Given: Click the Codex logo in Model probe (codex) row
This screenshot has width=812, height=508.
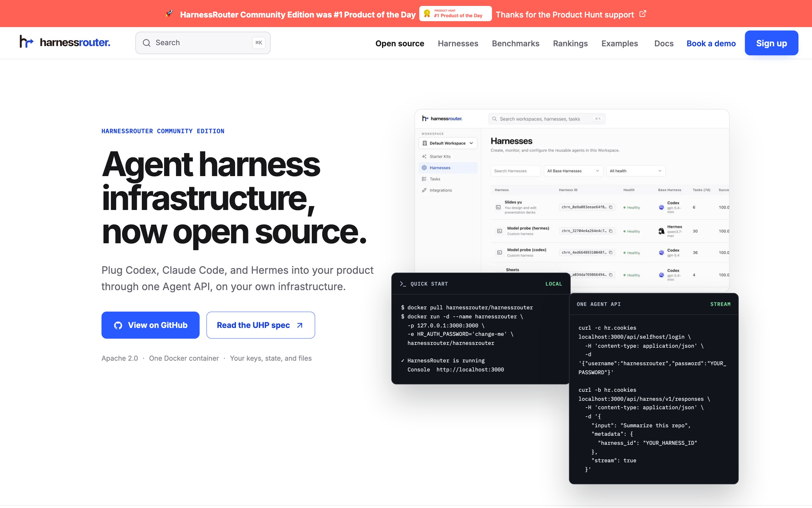Looking at the screenshot, I should pyautogui.click(x=661, y=253).
